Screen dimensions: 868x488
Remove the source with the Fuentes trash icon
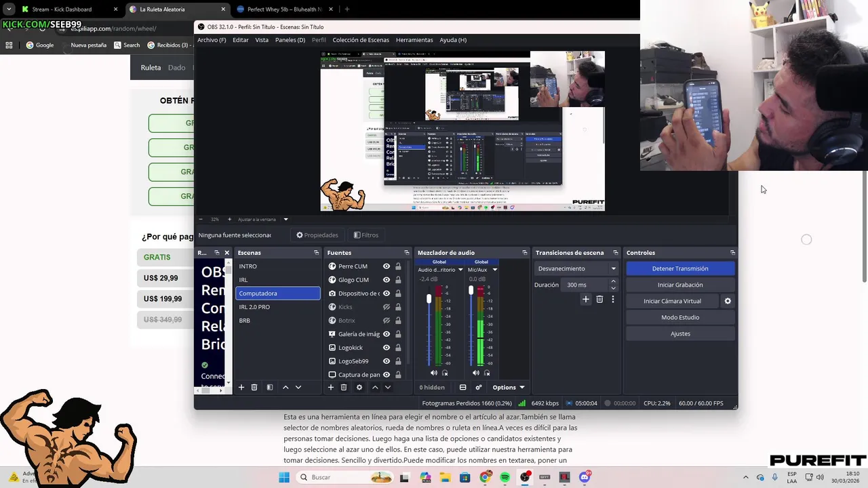[344, 387]
